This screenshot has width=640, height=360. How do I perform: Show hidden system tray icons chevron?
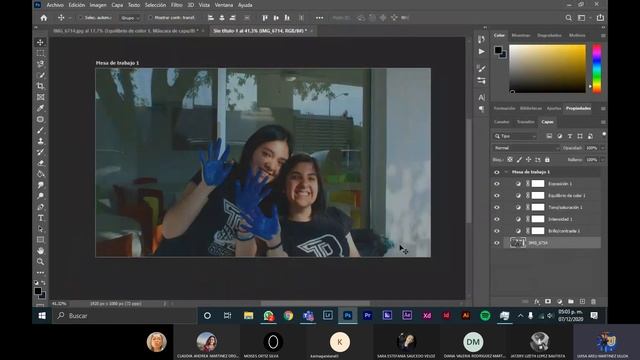coord(520,316)
